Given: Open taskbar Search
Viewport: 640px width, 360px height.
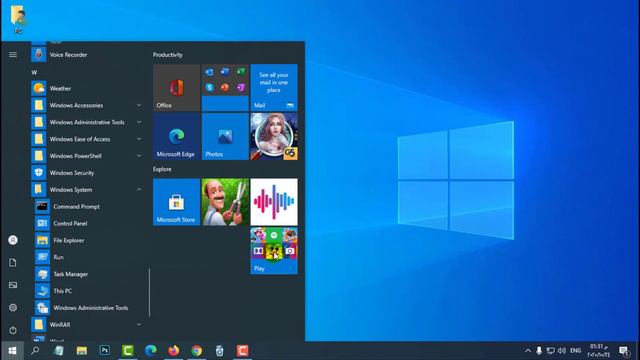Looking at the screenshot, I should pyautogui.click(x=35, y=351).
